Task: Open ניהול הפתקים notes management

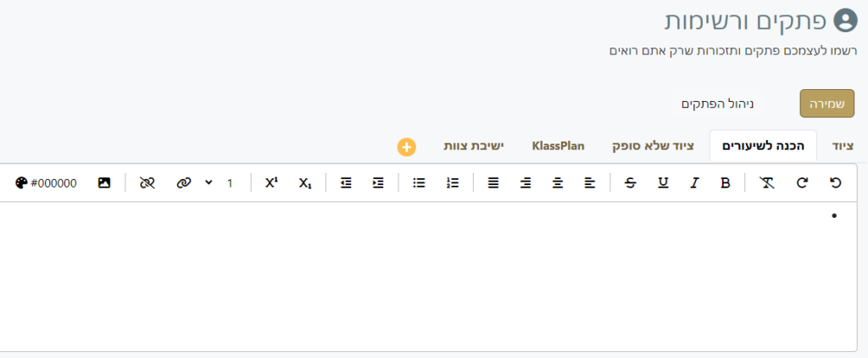Action: [719, 103]
